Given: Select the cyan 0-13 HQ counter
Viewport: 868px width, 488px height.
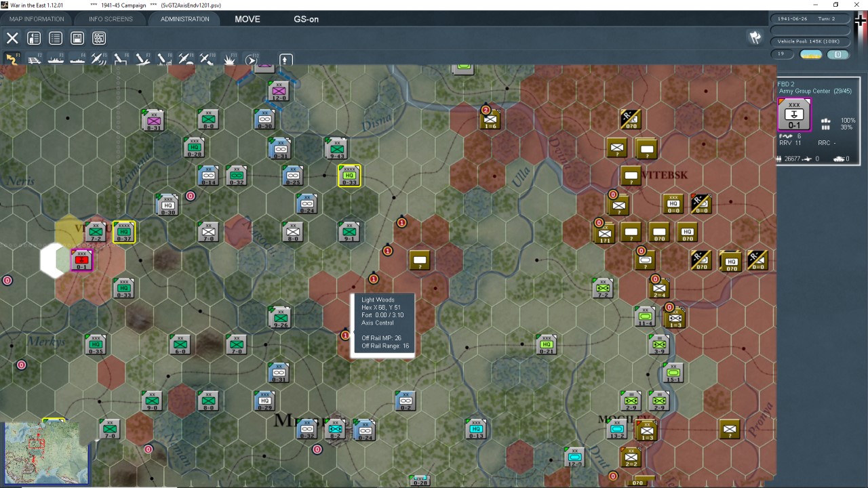Looking at the screenshot, I should [475, 429].
